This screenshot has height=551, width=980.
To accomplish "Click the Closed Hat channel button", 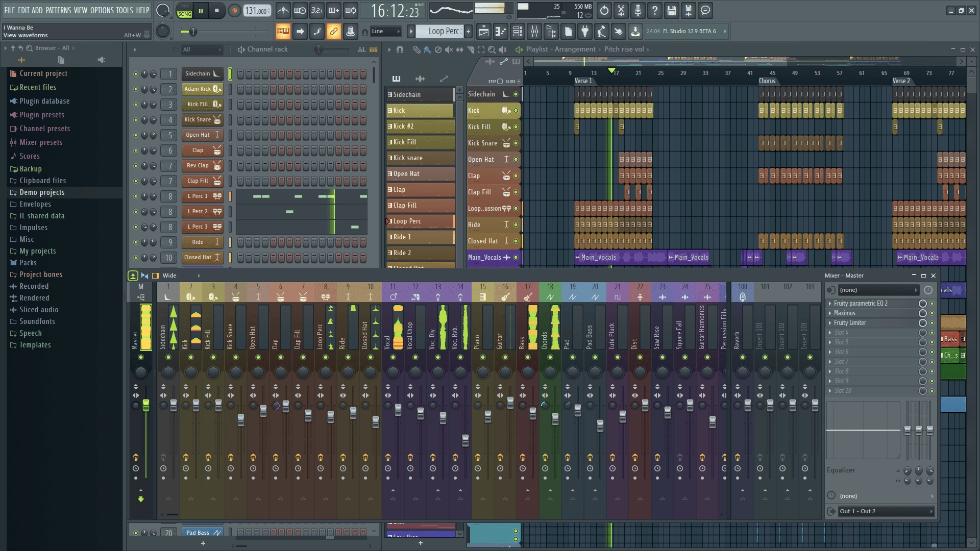I will click(x=202, y=258).
